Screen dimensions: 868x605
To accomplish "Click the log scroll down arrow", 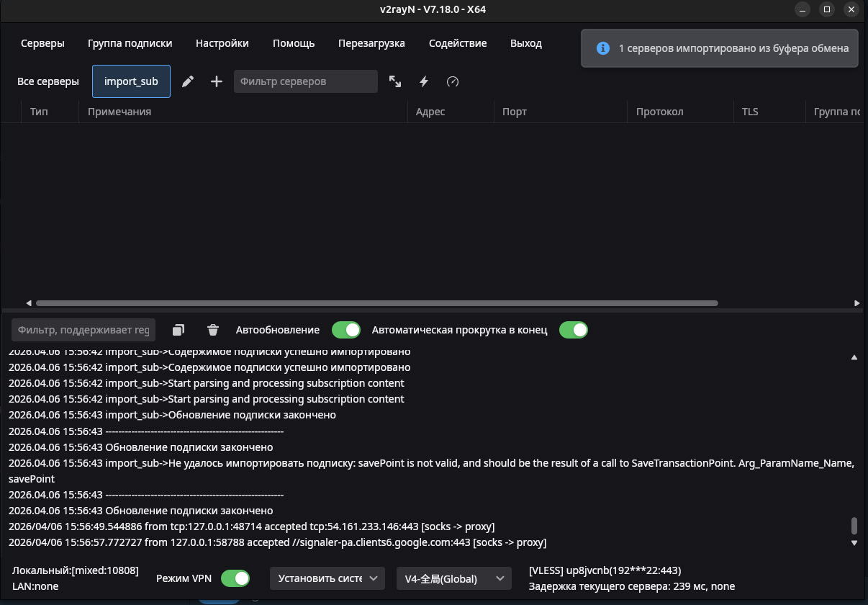I will [x=854, y=542].
